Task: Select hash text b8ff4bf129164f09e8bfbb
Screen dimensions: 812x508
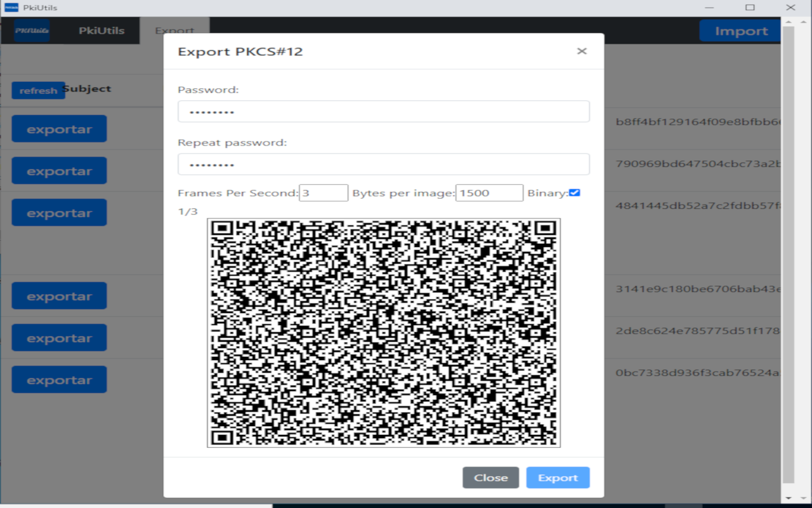Action: coord(698,122)
